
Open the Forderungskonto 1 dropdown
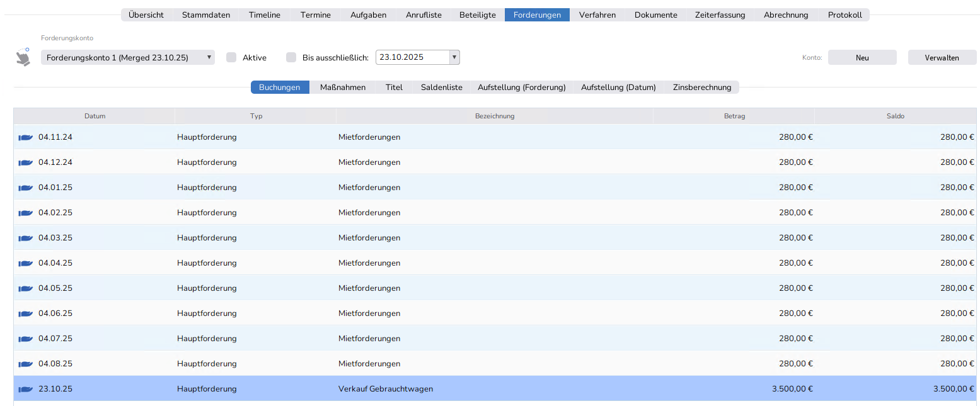(128, 57)
